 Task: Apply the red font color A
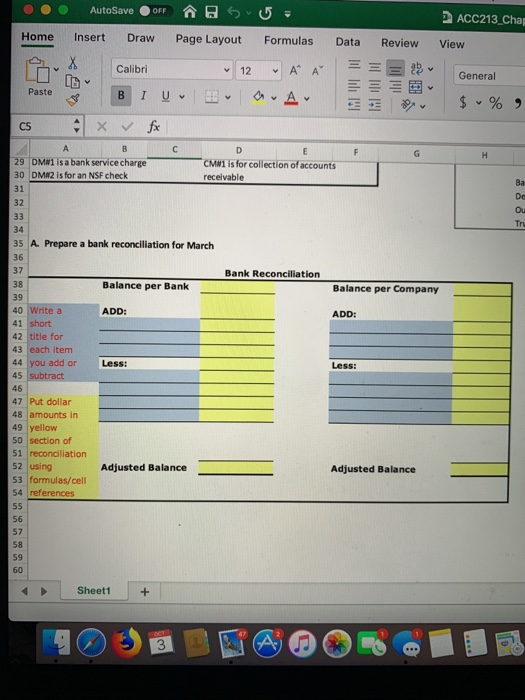coord(291,98)
